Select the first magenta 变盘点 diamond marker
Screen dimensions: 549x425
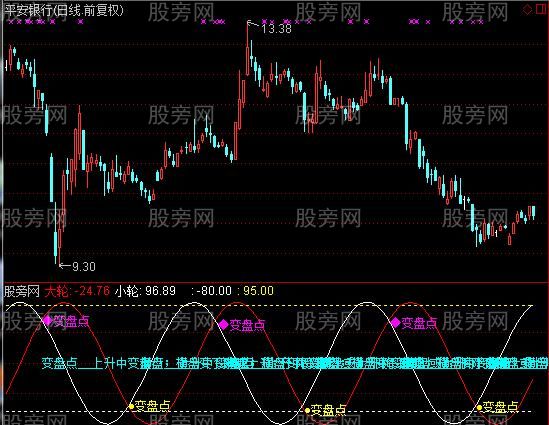(48, 320)
